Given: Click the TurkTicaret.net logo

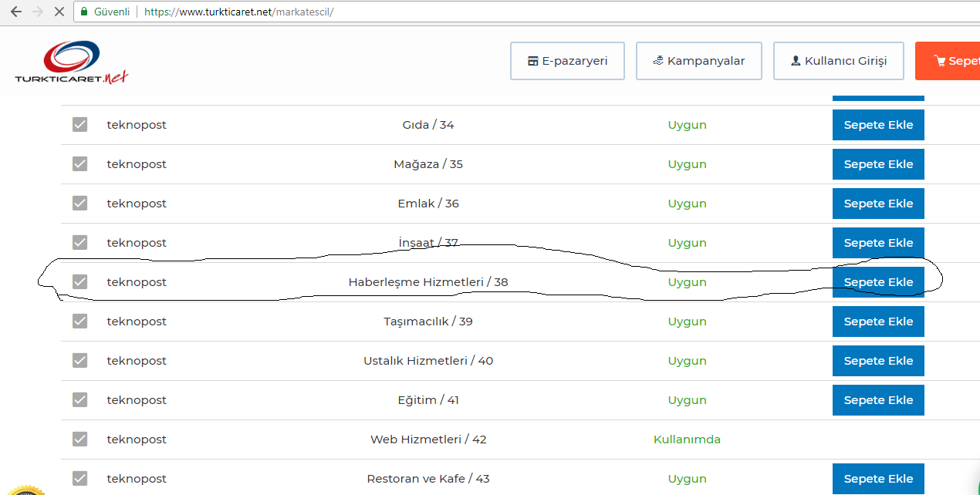Looking at the screenshot, I should pyautogui.click(x=71, y=63).
